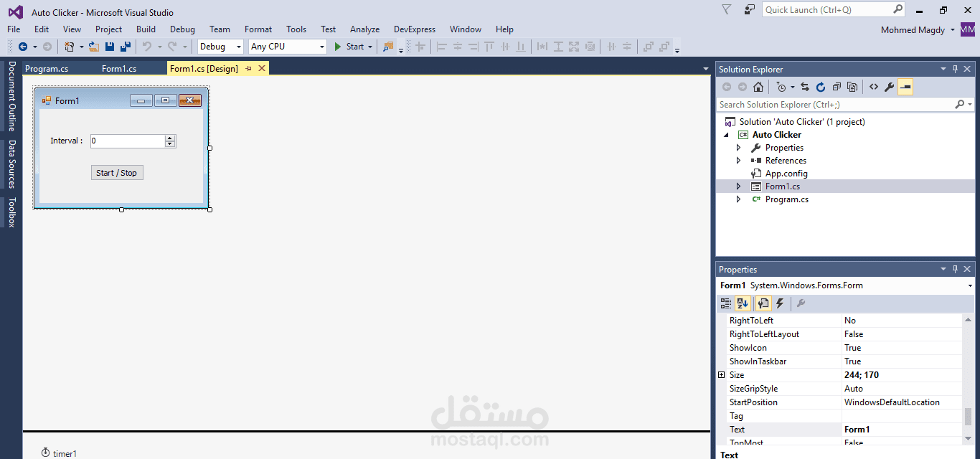Switch Properties grid to Categorized view
This screenshot has width=980, height=459.
click(726, 303)
